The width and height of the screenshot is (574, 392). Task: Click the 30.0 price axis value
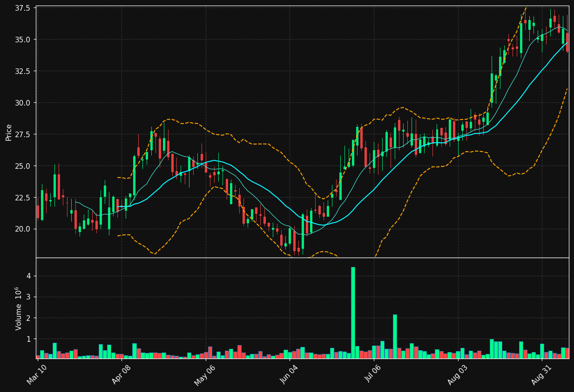pos(23,103)
